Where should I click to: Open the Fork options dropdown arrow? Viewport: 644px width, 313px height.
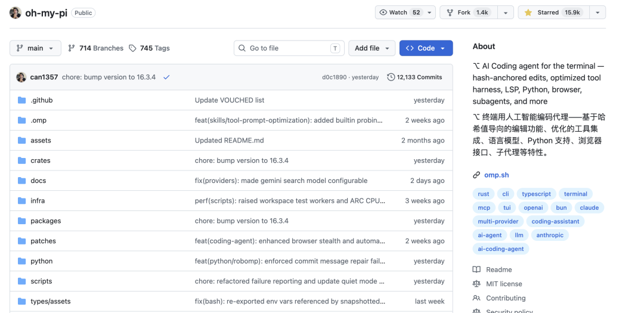click(x=506, y=13)
